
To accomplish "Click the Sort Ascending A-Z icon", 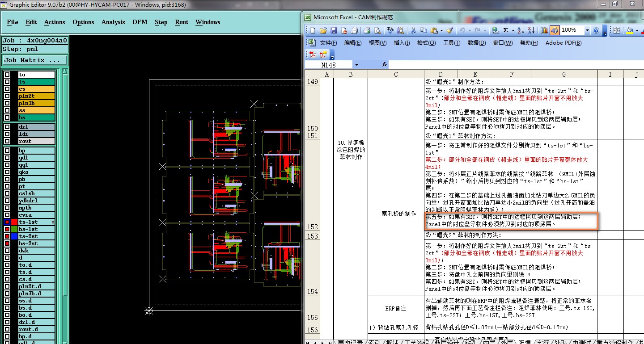I will (521, 30).
